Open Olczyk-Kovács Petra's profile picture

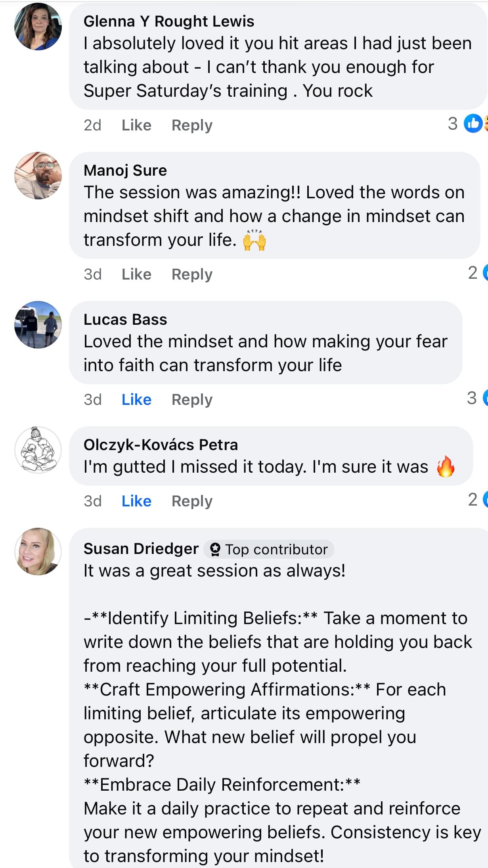point(38,450)
